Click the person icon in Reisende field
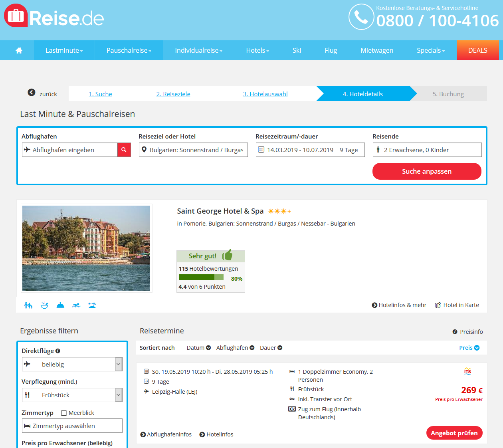Image resolution: width=503 pixels, height=448 pixels. point(378,150)
